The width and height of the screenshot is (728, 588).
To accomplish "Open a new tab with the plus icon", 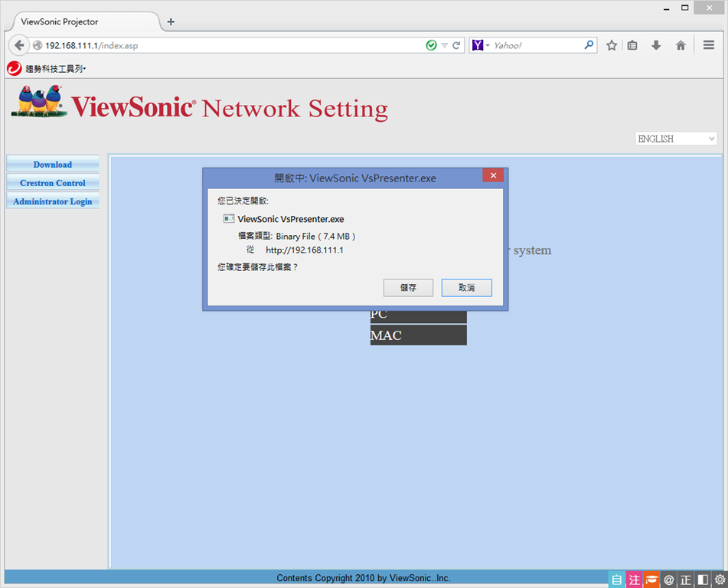I will (x=171, y=22).
